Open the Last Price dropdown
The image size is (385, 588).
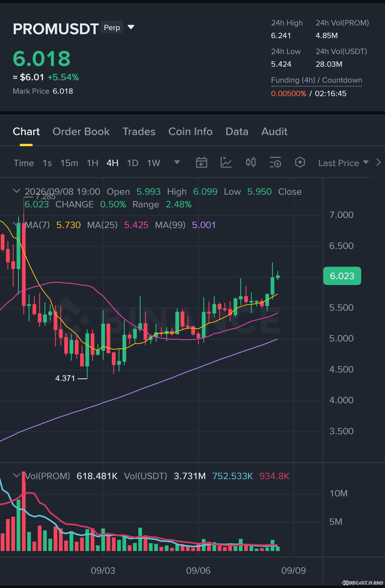coord(343,163)
